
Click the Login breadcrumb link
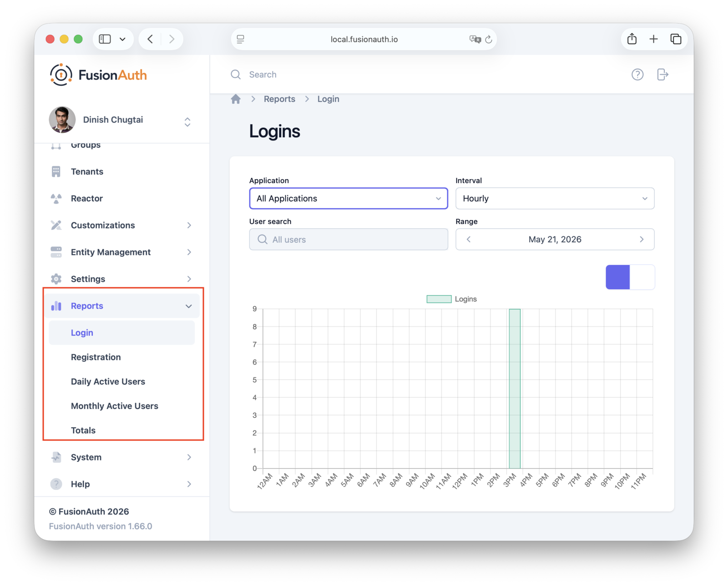pyautogui.click(x=329, y=99)
